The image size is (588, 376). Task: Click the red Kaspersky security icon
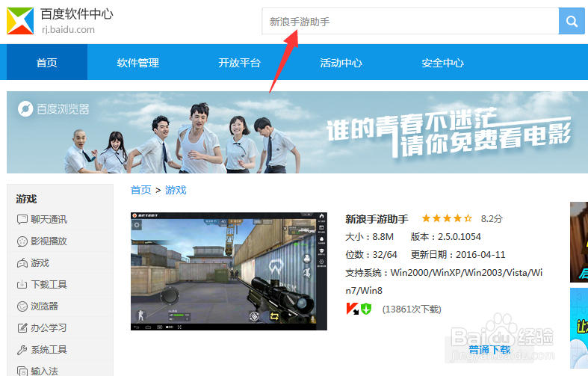tap(352, 309)
